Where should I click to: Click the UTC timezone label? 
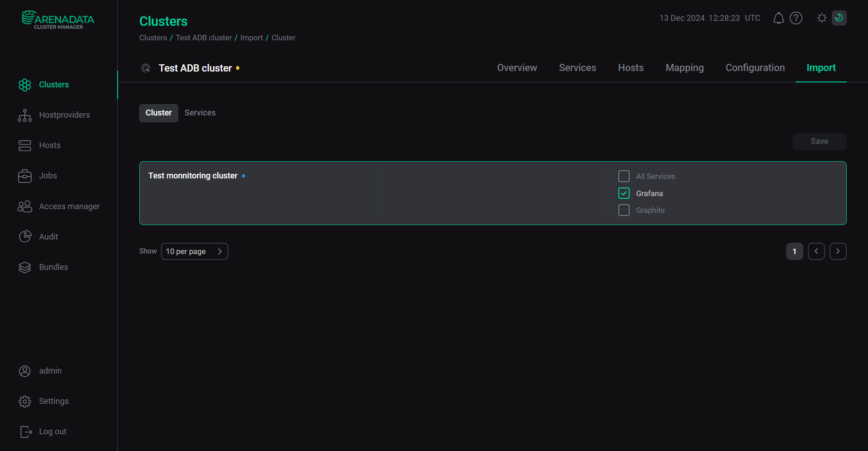point(753,18)
